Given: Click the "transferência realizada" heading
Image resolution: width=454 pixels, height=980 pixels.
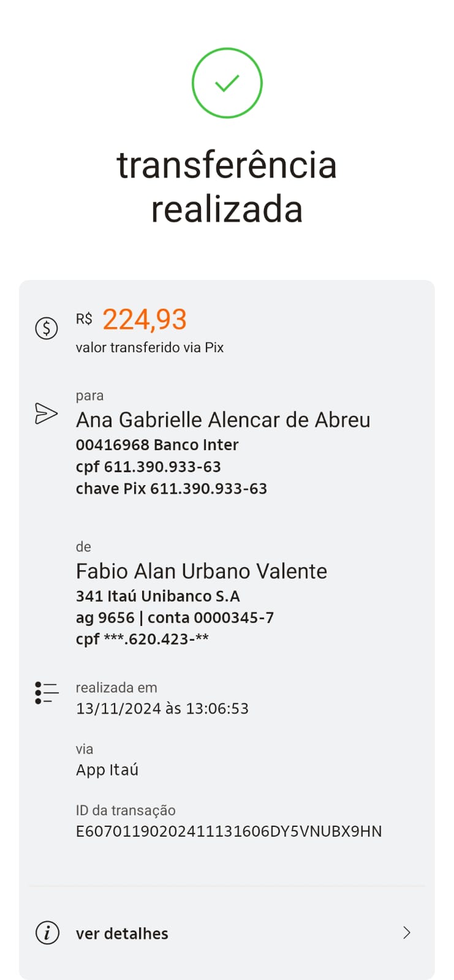Looking at the screenshot, I should point(227,187).
